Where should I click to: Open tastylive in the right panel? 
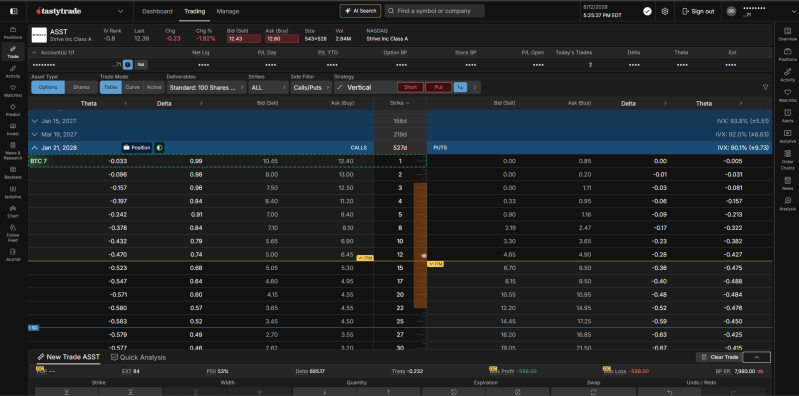click(787, 136)
